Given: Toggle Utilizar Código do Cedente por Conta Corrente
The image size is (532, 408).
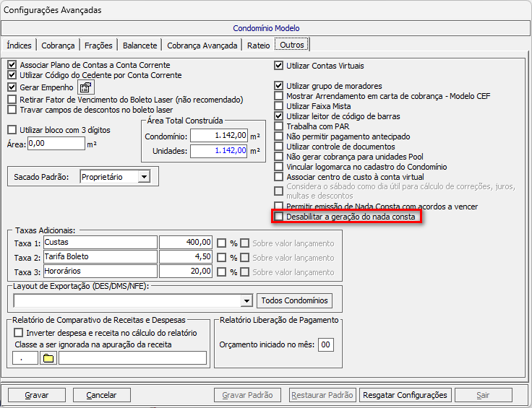Looking at the screenshot, I should click(12, 75).
